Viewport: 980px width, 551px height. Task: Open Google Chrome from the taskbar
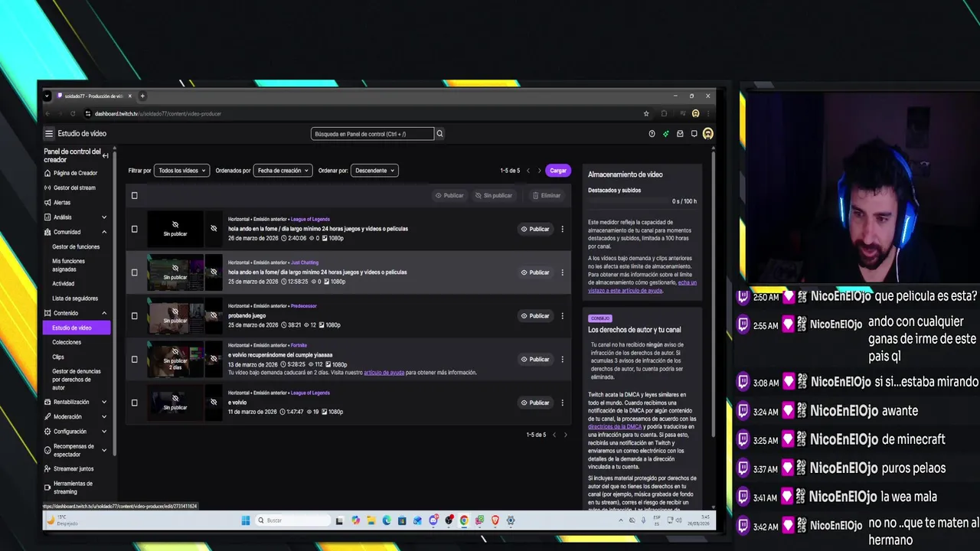pos(464,520)
